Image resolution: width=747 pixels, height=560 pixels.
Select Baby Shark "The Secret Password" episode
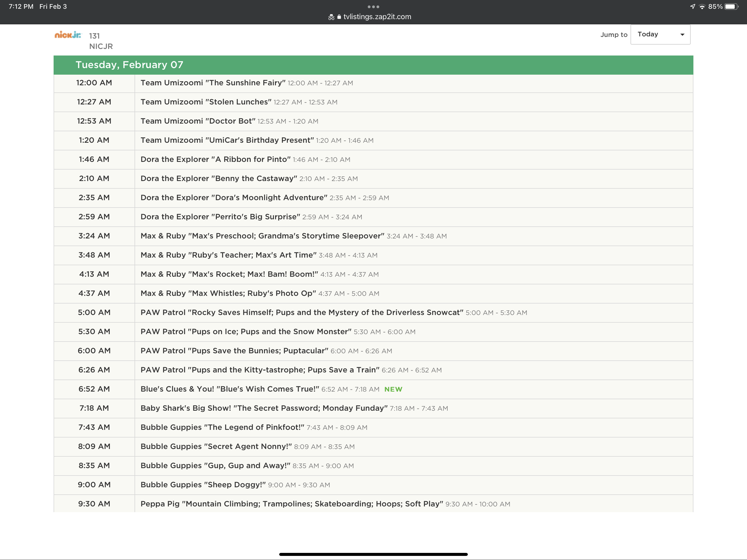tap(264, 408)
